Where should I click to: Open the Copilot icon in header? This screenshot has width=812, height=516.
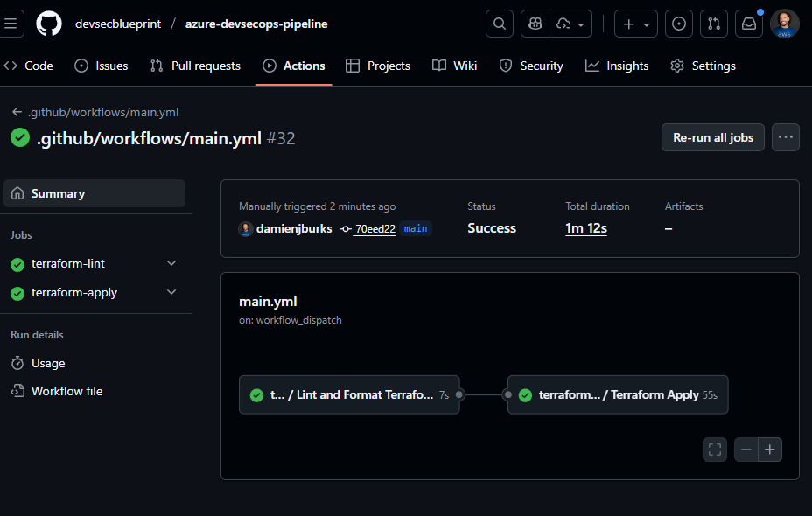535,24
